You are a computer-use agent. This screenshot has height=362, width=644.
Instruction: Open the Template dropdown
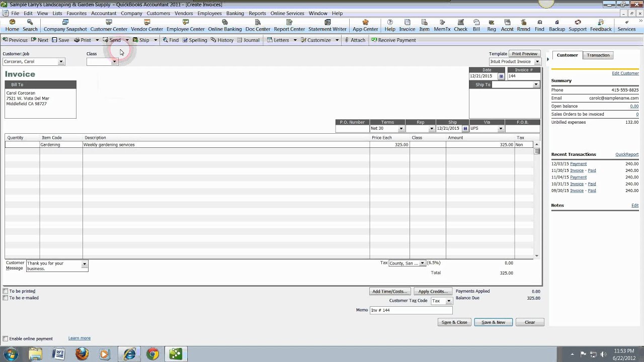[x=537, y=62]
